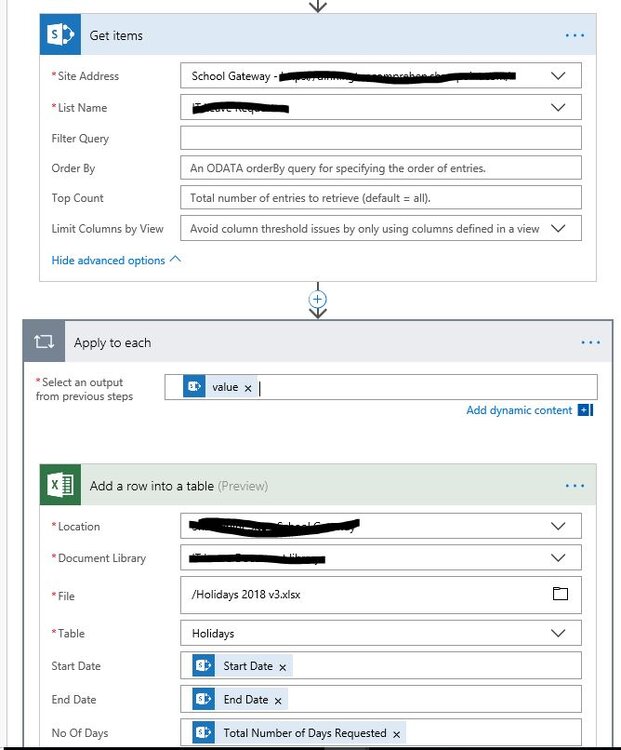The height and width of the screenshot is (750, 621).
Task: Insert a step using the plus connector
Action: (318, 299)
